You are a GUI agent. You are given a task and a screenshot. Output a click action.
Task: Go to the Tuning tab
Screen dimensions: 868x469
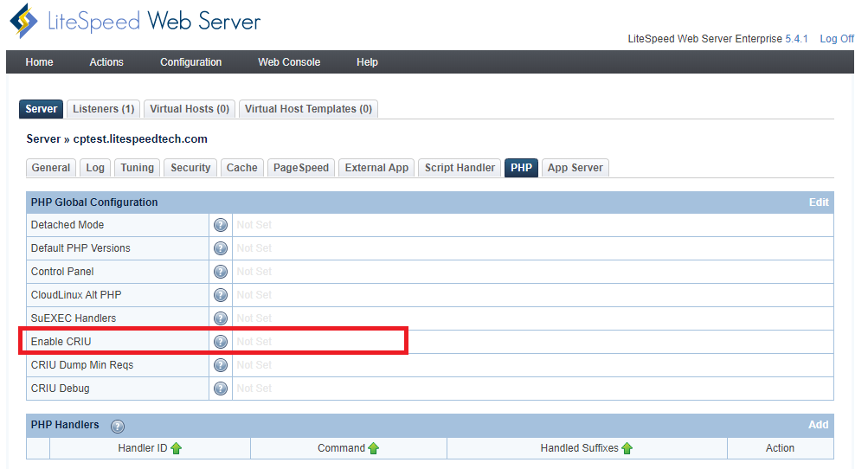pos(138,168)
